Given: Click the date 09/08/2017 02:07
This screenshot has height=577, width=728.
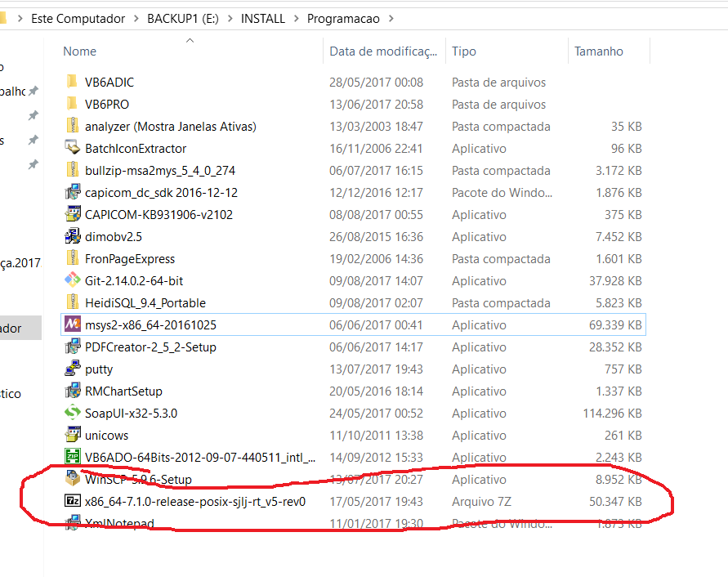Looking at the screenshot, I should [376, 303].
